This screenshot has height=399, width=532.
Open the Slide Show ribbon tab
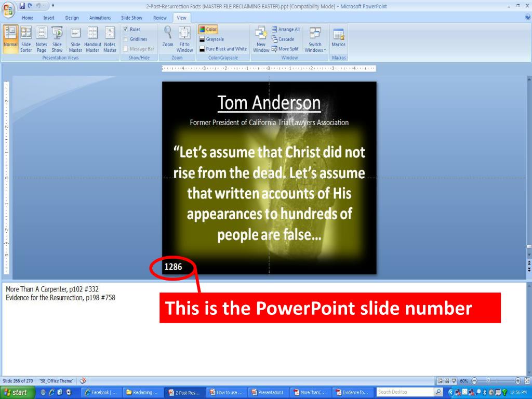click(131, 18)
